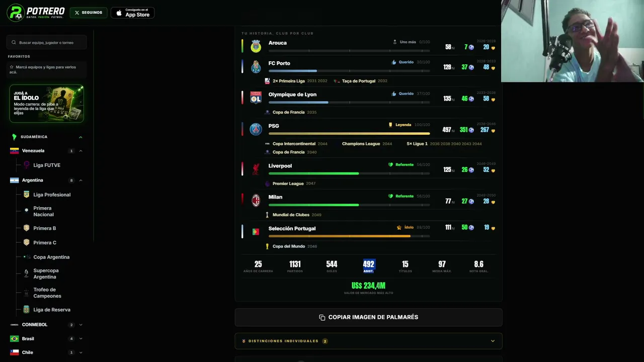
Task: Go to Copa Argentina
Action: tap(51, 257)
